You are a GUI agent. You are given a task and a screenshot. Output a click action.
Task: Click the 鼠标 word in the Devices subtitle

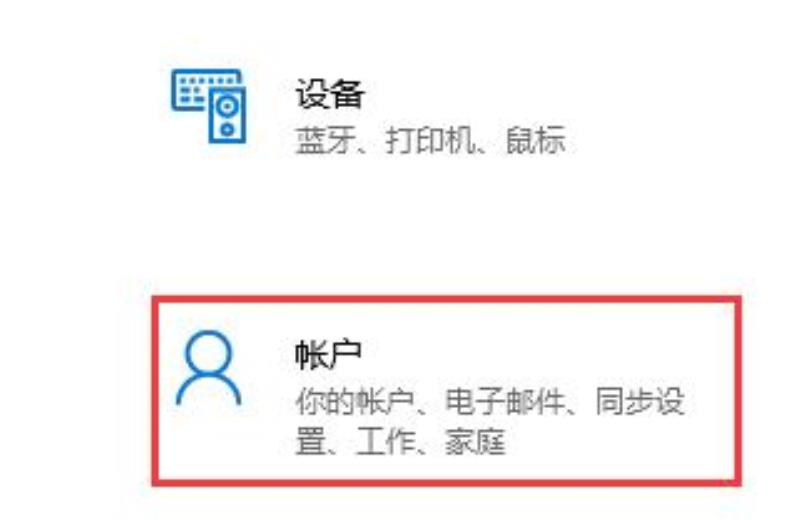tap(536, 140)
